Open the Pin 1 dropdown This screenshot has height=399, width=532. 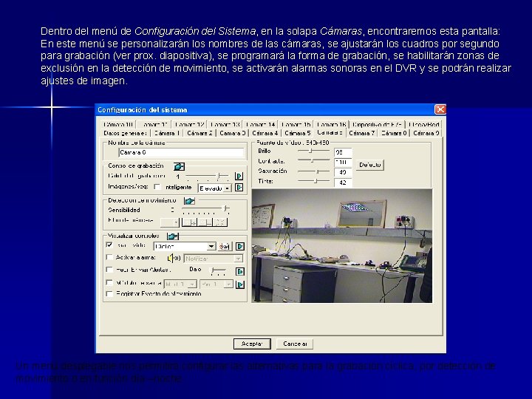click(216, 284)
